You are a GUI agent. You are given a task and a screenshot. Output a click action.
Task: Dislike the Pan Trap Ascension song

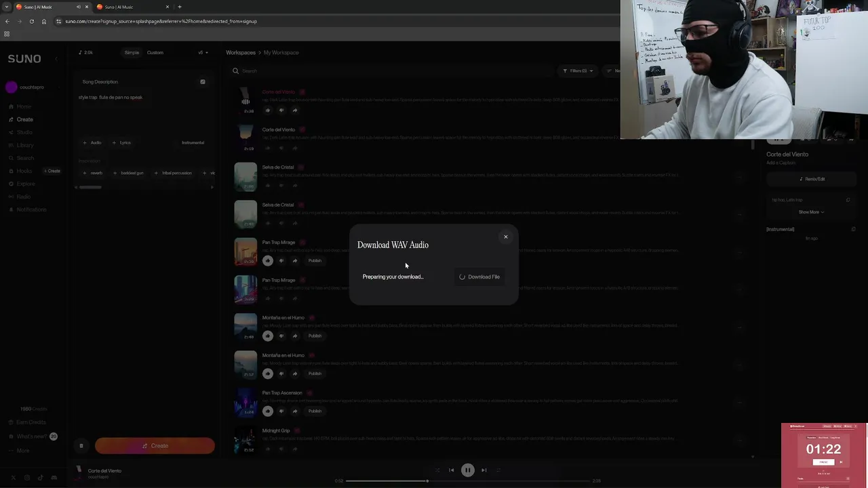click(x=281, y=411)
